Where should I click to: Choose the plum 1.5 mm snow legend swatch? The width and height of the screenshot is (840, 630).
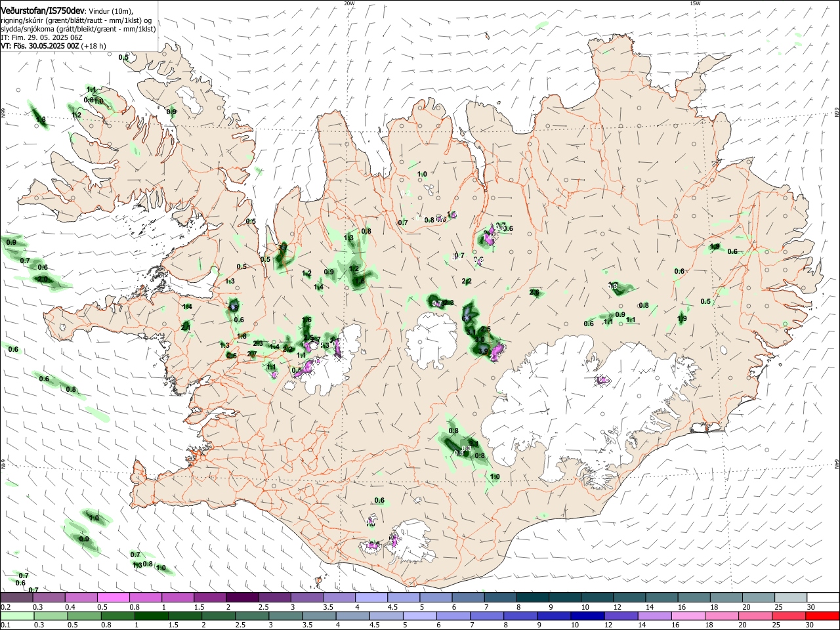click(209, 598)
